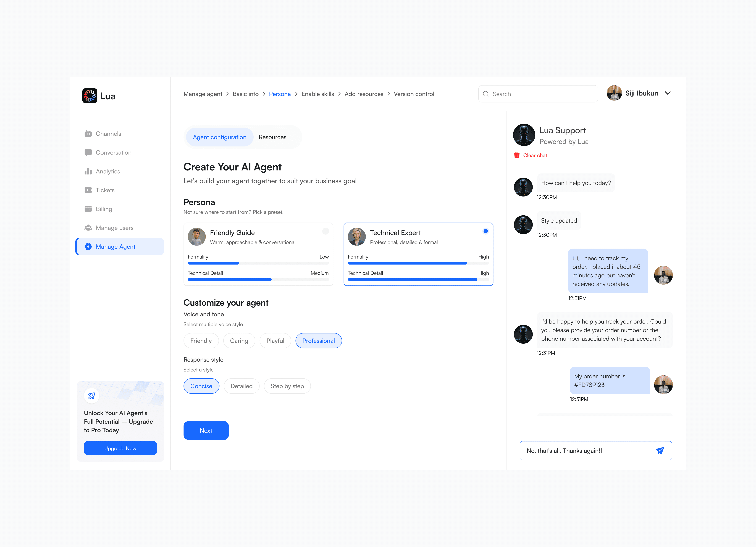Click the Technical Expert Formality bar
The image size is (756, 547).
point(418,263)
